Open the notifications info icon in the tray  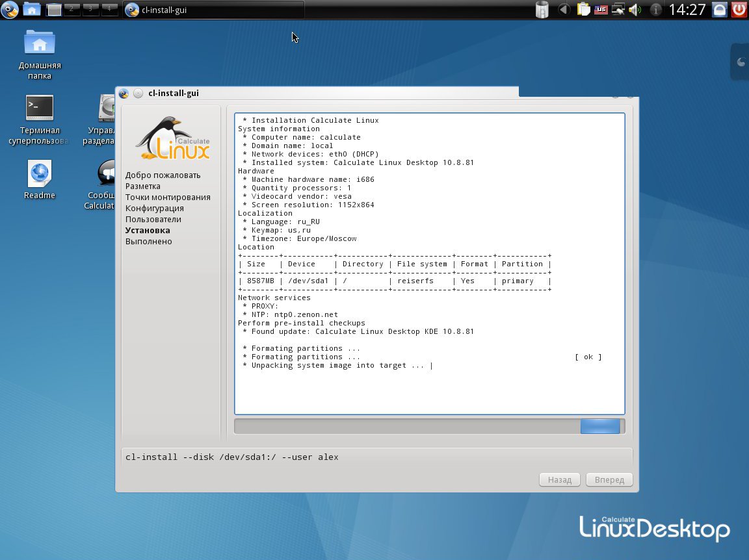point(656,10)
